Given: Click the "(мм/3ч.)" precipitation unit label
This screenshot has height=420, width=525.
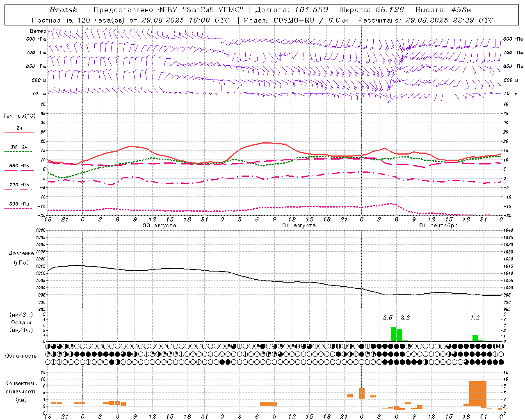Looking at the screenshot, I should (21, 315).
